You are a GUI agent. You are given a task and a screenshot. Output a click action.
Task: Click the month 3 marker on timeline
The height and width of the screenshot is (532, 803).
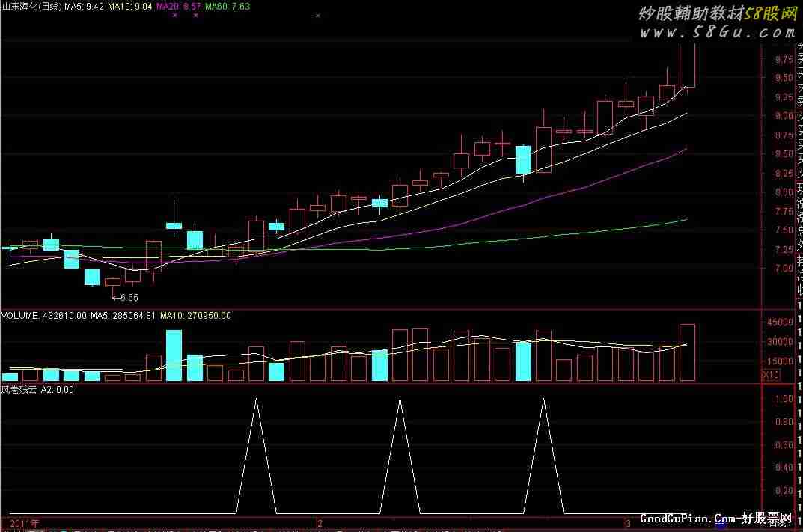click(628, 522)
